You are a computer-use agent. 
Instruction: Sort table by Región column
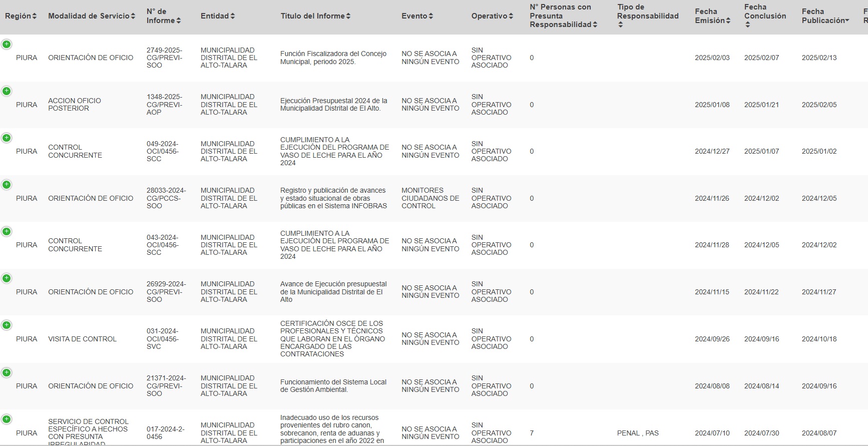21,16
